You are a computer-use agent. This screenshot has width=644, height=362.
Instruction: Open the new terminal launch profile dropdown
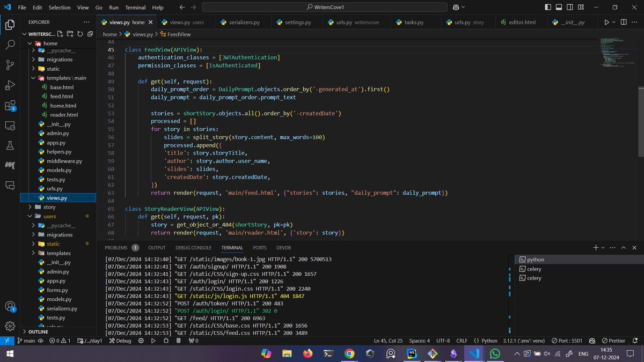(x=603, y=248)
